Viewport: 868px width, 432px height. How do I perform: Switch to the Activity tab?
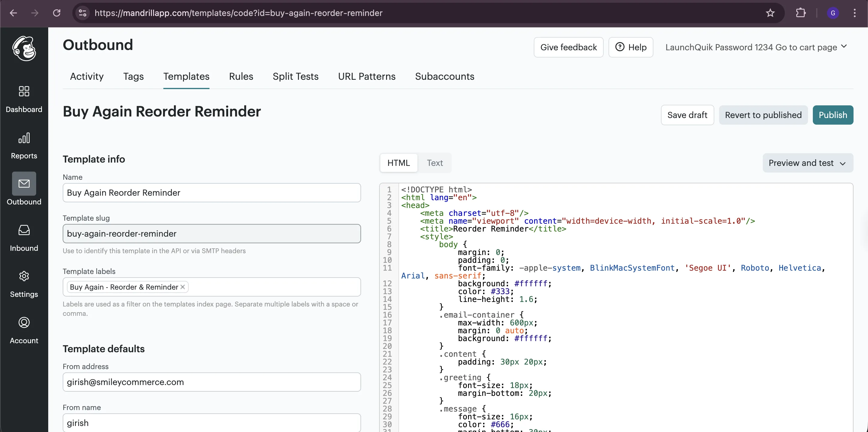86,76
